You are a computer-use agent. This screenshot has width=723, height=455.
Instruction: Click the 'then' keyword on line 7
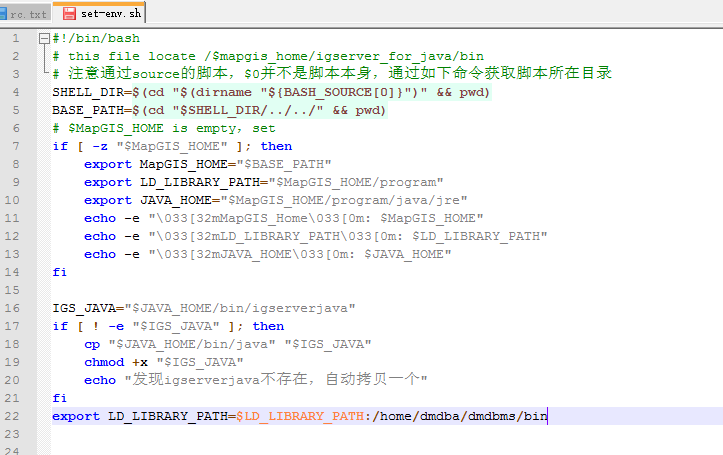276,146
